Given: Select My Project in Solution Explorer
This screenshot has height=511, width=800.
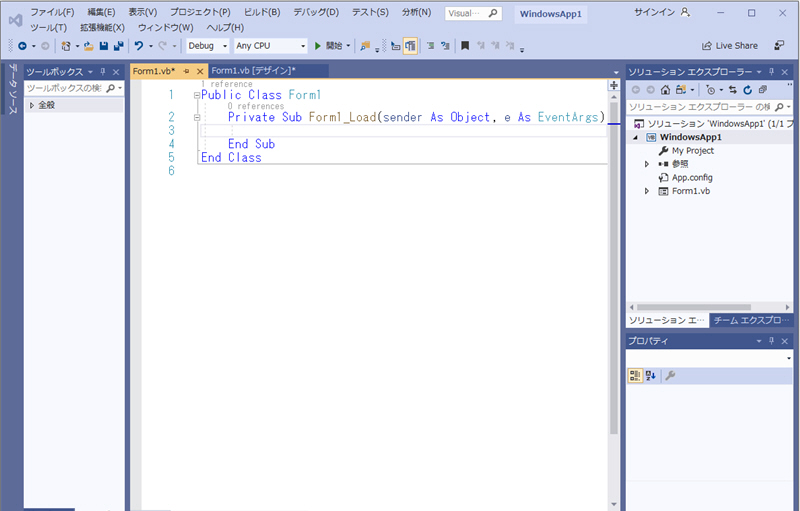Looking at the screenshot, I should tap(692, 151).
